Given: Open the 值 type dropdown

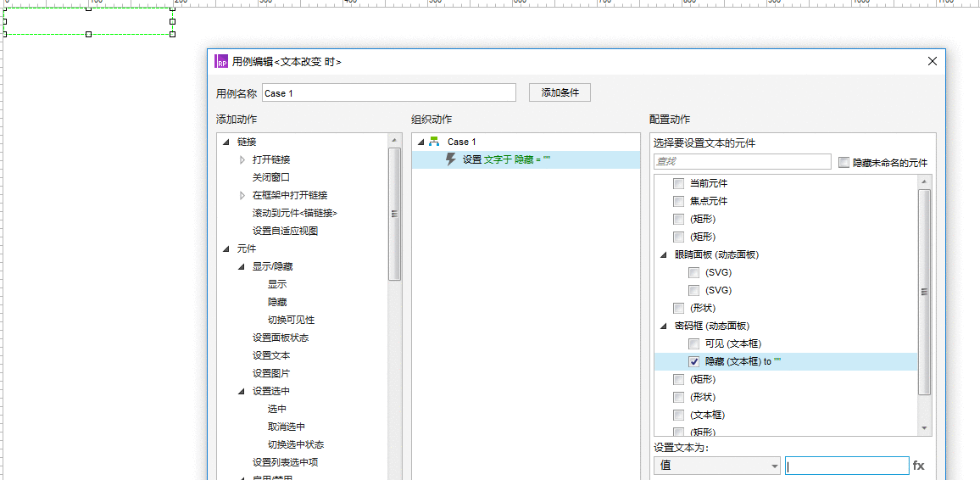Looking at the screenshot, I should (717, 466).
